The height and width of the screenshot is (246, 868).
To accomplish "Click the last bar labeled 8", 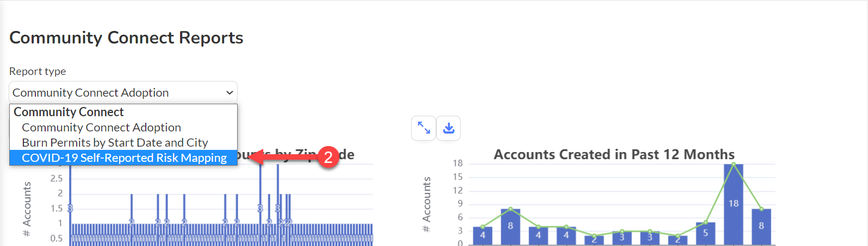I will (761, 226).
